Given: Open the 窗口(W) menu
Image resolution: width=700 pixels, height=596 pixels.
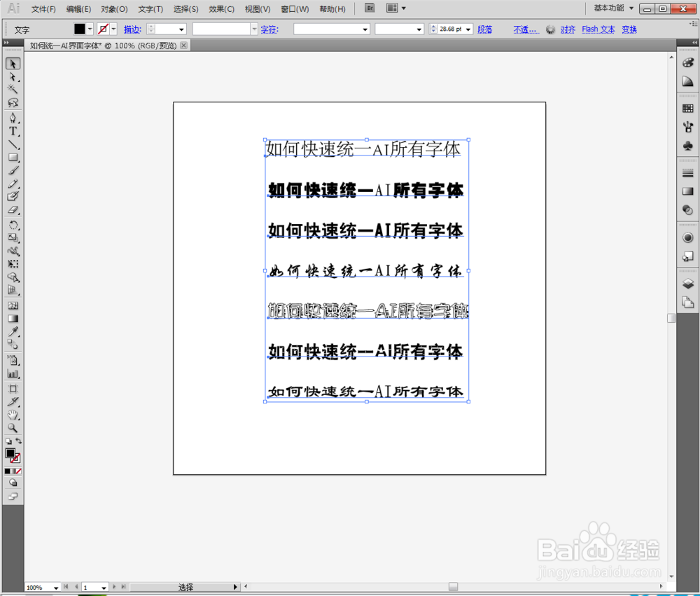Looking at the screenshot, I should 295,9.
